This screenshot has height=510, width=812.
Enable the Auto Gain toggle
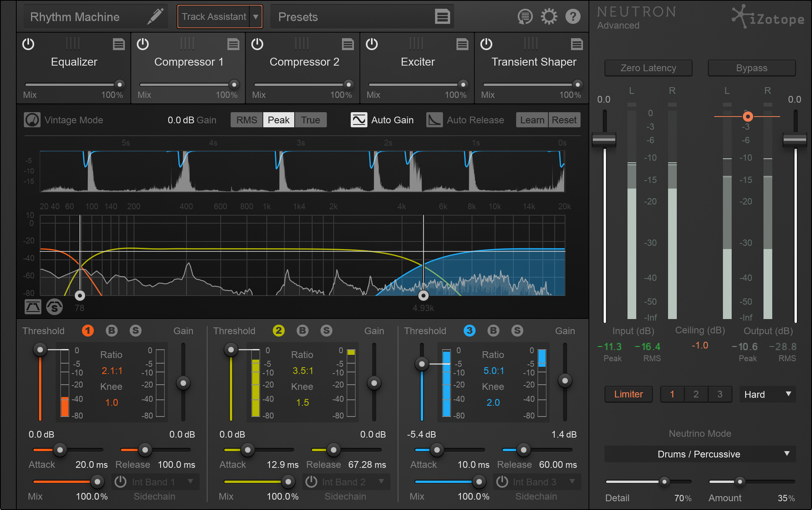[359, 120]
